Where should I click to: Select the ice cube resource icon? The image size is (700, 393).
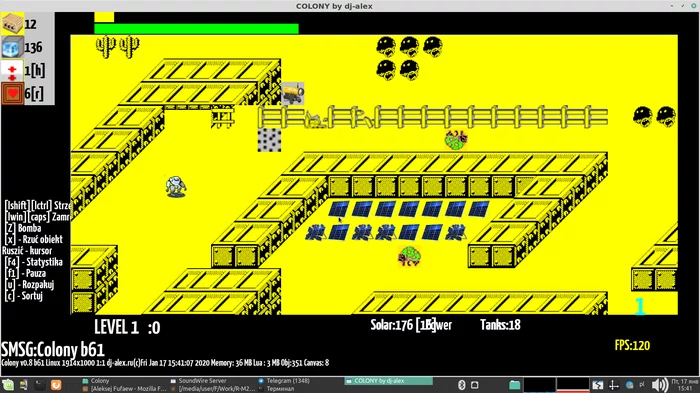pos(12,47)
